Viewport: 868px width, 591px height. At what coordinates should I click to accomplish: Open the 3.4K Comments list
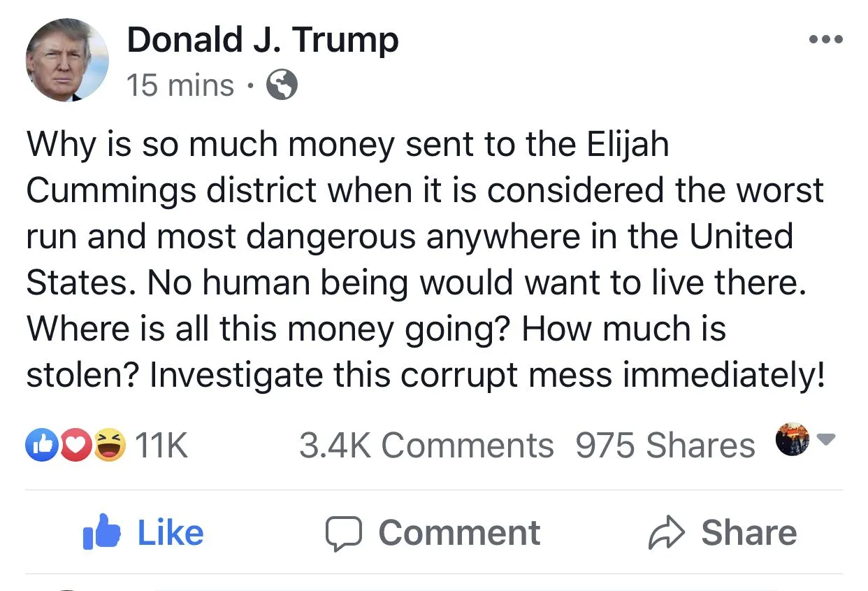[426, 446]
